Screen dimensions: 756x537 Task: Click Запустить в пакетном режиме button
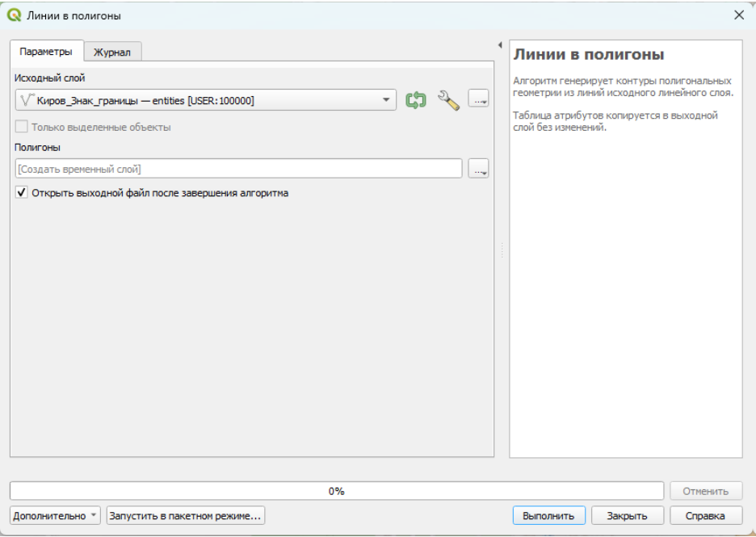(x=186, y=515)
